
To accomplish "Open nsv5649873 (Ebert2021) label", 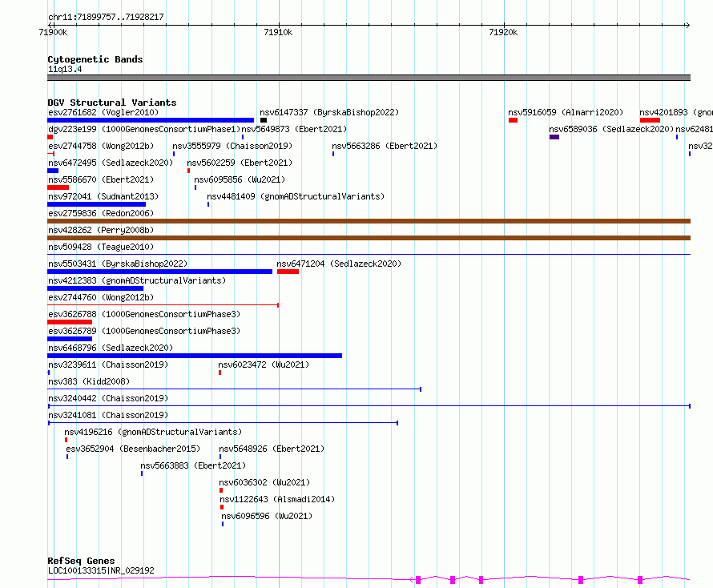I will [294, 129].
